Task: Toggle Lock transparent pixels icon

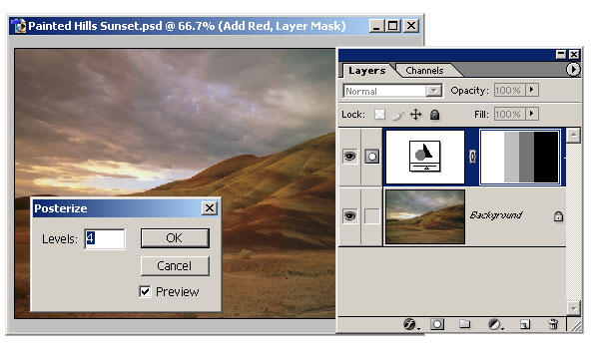Action: click(379, 115)
